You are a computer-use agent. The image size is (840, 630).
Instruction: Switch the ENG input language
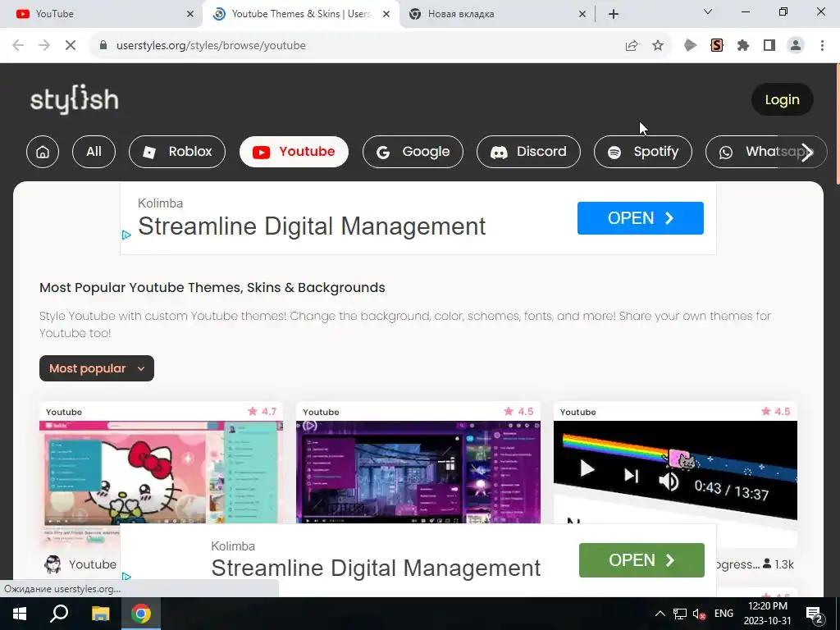pos(724,614)
